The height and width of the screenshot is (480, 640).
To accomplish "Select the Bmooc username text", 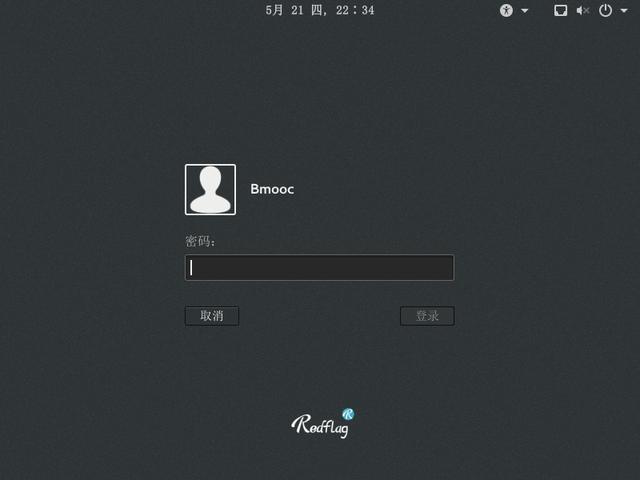I will pos(271,189).
